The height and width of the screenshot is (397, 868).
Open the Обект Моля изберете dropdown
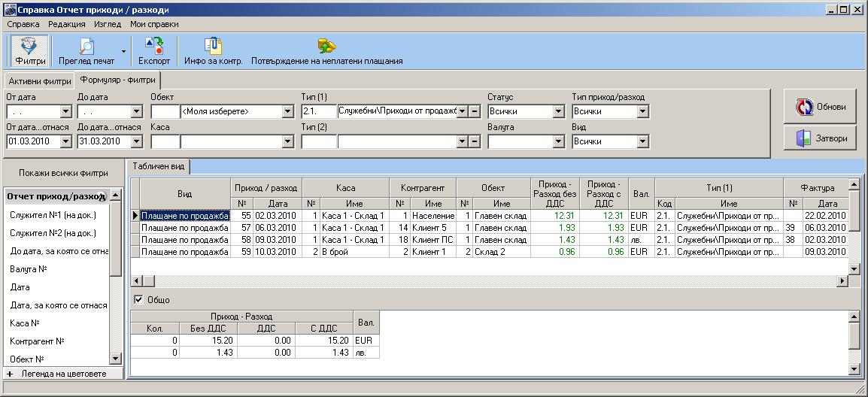pyautogui.click(x=288, y=111)
